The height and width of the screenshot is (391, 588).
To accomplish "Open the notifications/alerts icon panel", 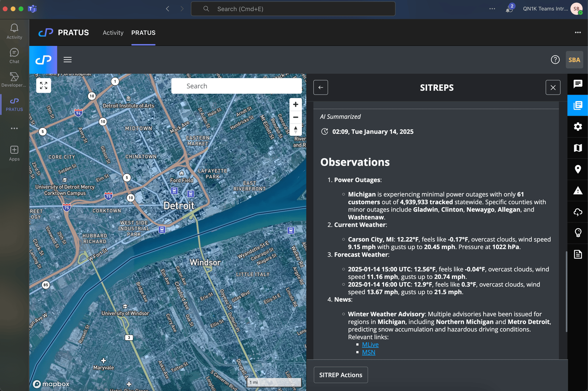I will click(577, 191).
